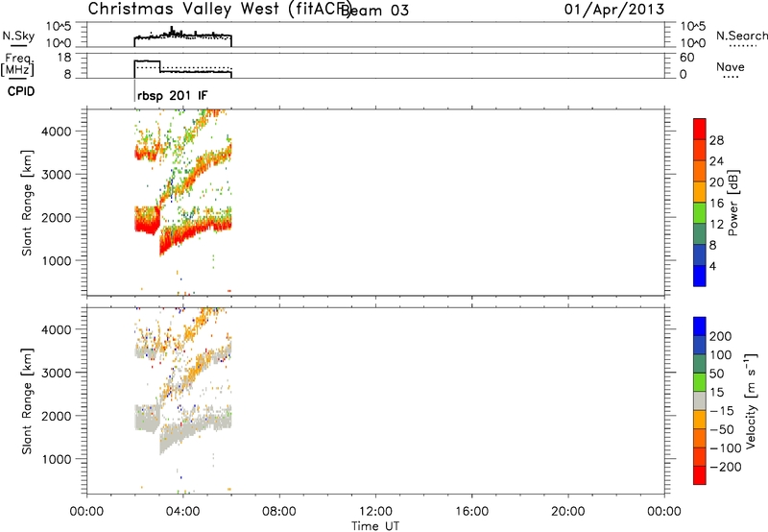Viewport: 768px width, 532px height.
Task: Click the '-15' Velocity colorbar tick label
Action: 722,411
